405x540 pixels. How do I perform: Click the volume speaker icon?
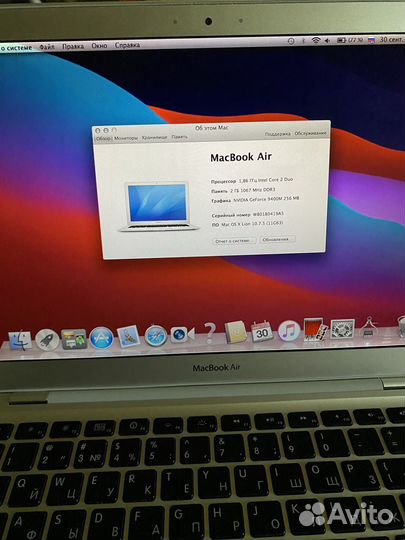tap(327, 41)
